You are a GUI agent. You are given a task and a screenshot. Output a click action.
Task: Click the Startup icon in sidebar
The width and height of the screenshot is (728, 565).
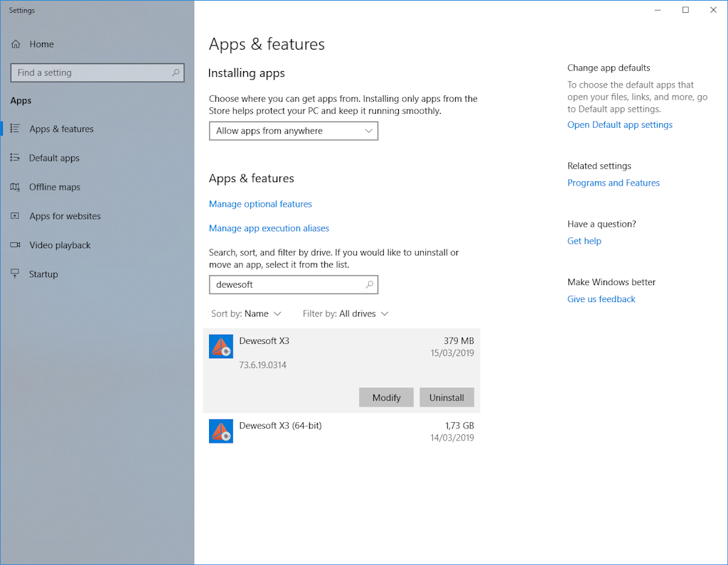(15, 274)
